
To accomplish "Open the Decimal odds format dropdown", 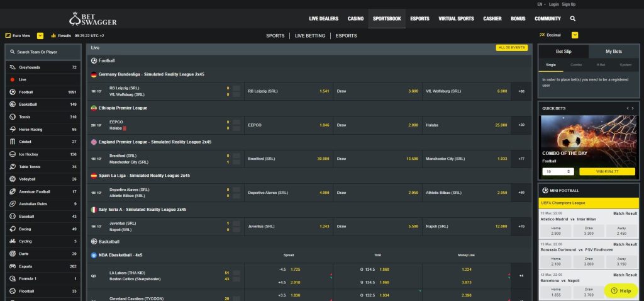I will 575,35.
